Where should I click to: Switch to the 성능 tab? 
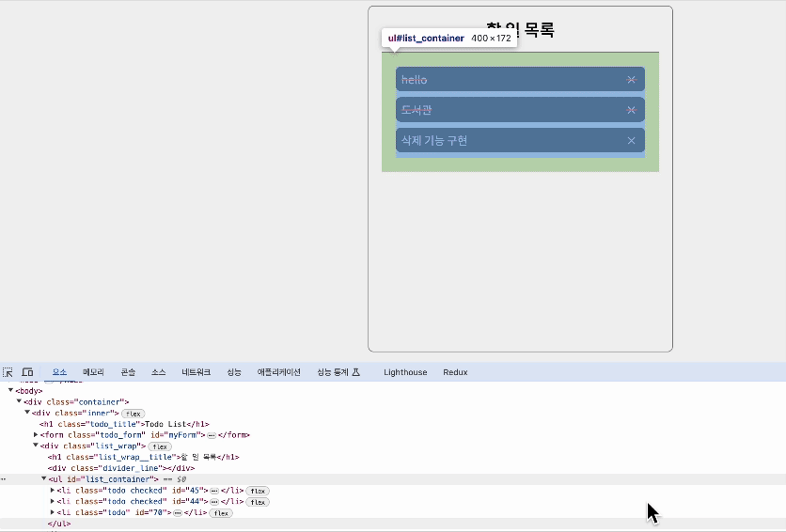pos(233,372)
